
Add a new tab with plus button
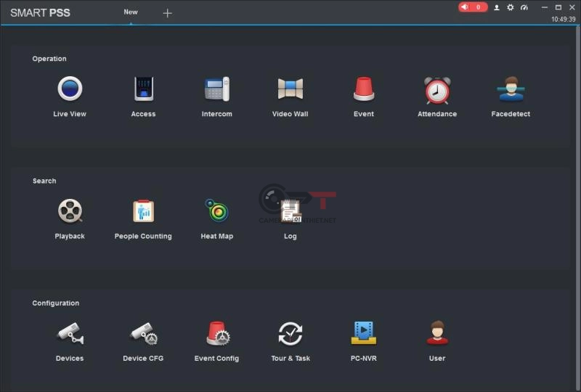point(167,13)
